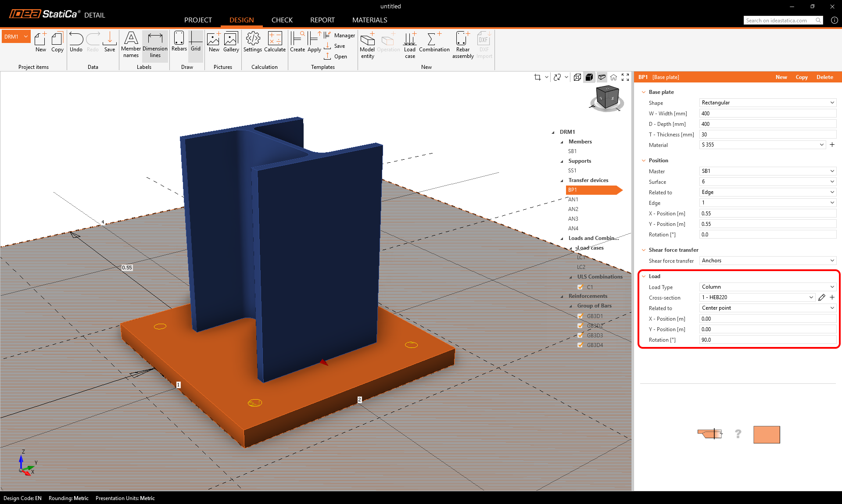Click the orange base plate preview swatch
Viewport: 842px width, 504px height.
(x=766, y=434)
